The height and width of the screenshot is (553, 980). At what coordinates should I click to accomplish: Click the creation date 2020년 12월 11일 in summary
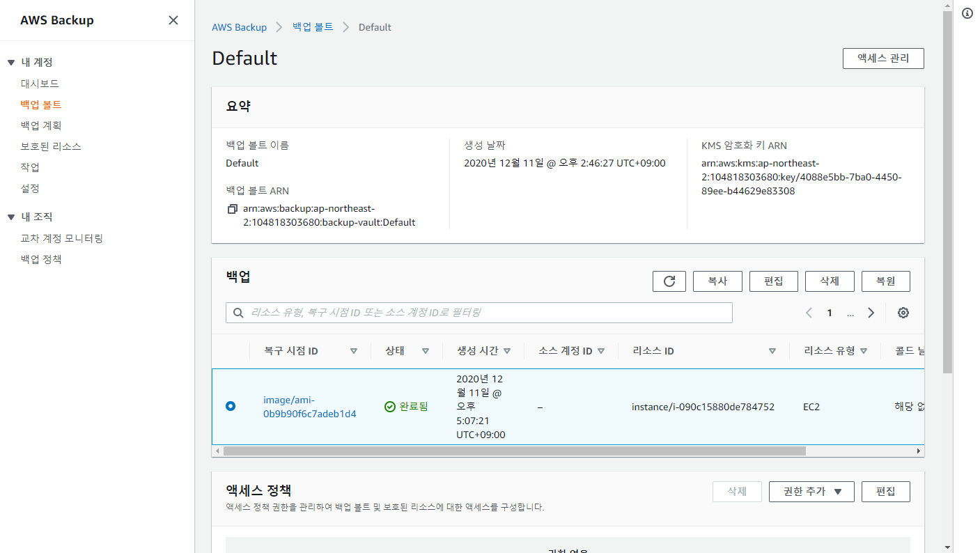[x=565, y=163]
